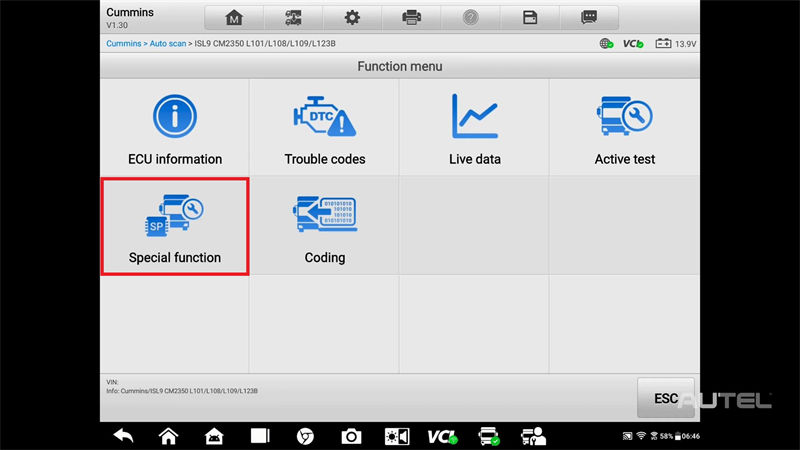Go to the home menu in top toolbar

(234, 17)
